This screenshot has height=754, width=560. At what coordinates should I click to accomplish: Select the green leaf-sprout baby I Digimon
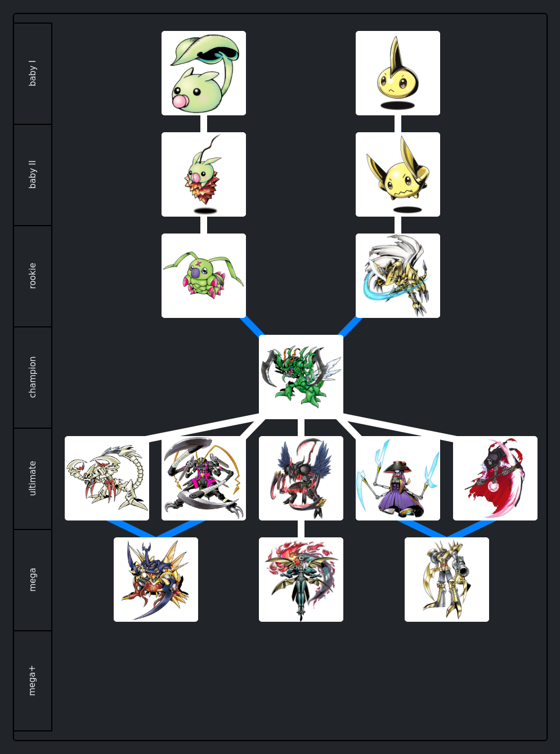[x=204, y=73]
